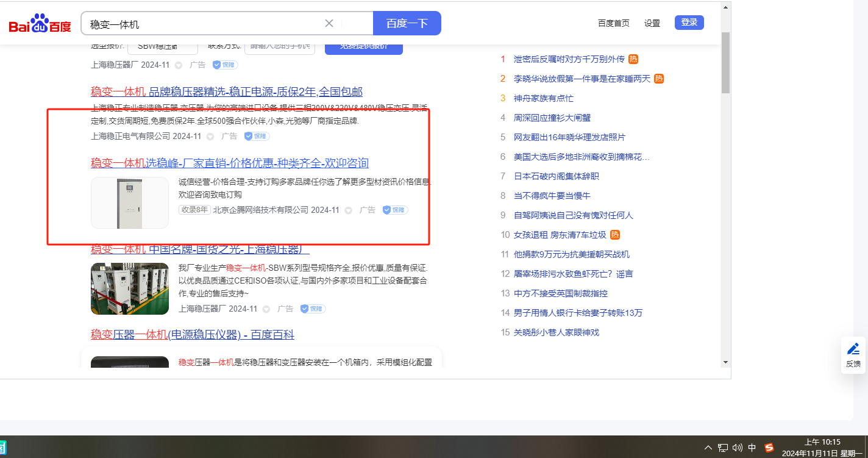Screen dimensions: 868x458
Task: Open hot search item 周深回应撞衫大闸蟹
Action: 552,118
